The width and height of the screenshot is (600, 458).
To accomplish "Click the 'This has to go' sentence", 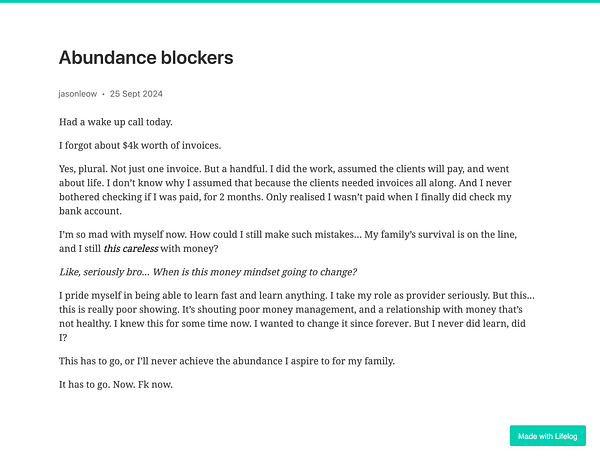I will (x=227, y=361).
